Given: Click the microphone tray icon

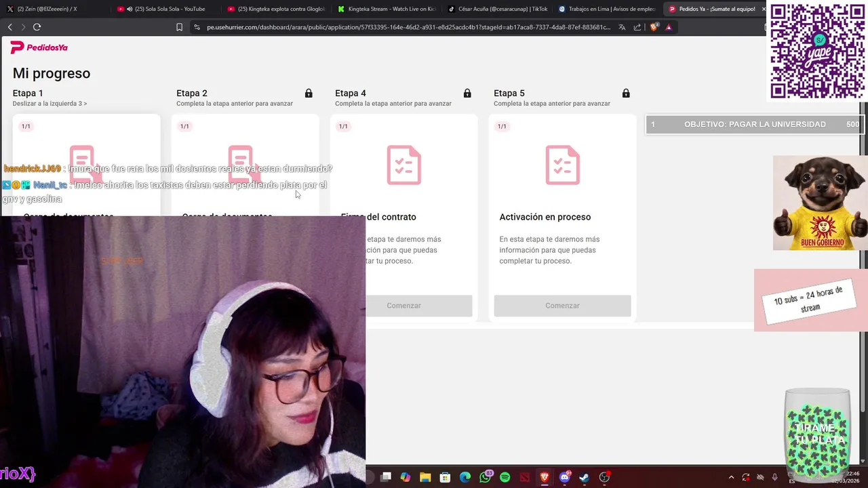Looking at the screenshot, I should (774, 477).
